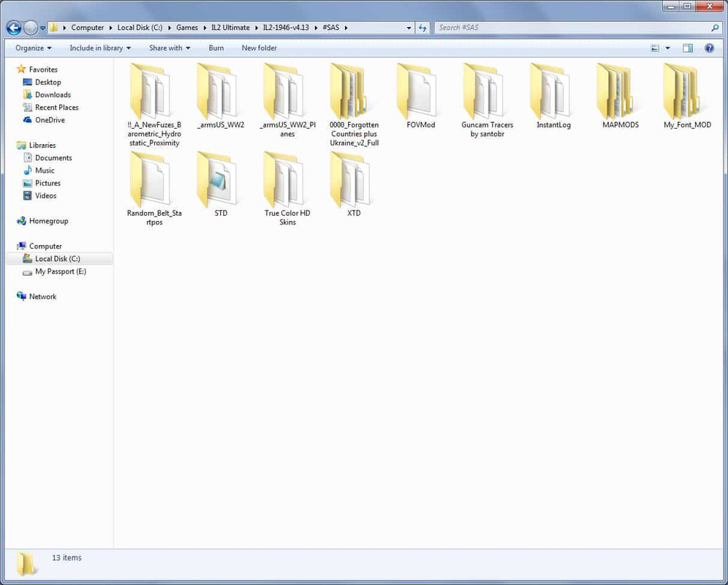Click the Forward navigation arrow
This screenshot has height=585, width=728.
point(30,28)
